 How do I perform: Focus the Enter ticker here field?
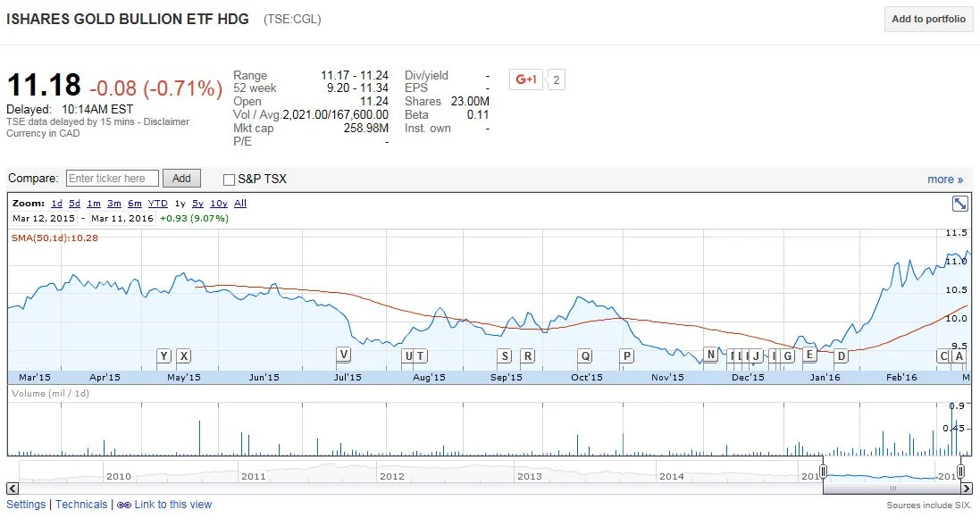[x=113, y=178]
